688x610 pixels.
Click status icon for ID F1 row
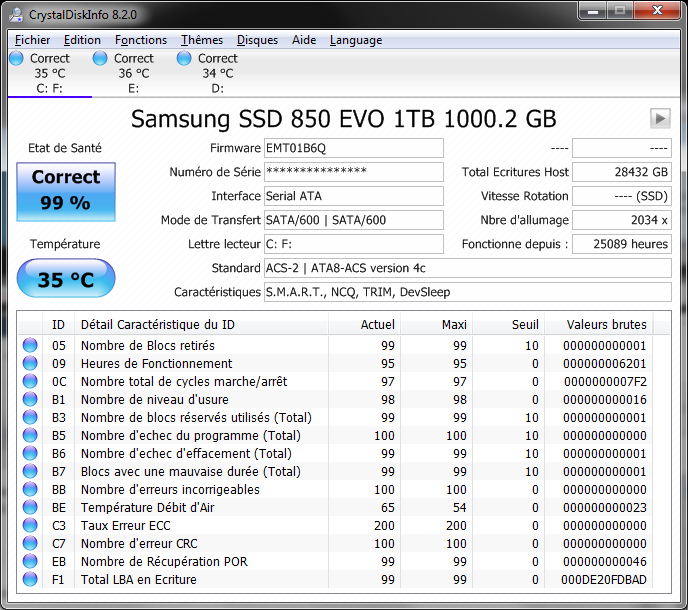click(x=30, y=579)
